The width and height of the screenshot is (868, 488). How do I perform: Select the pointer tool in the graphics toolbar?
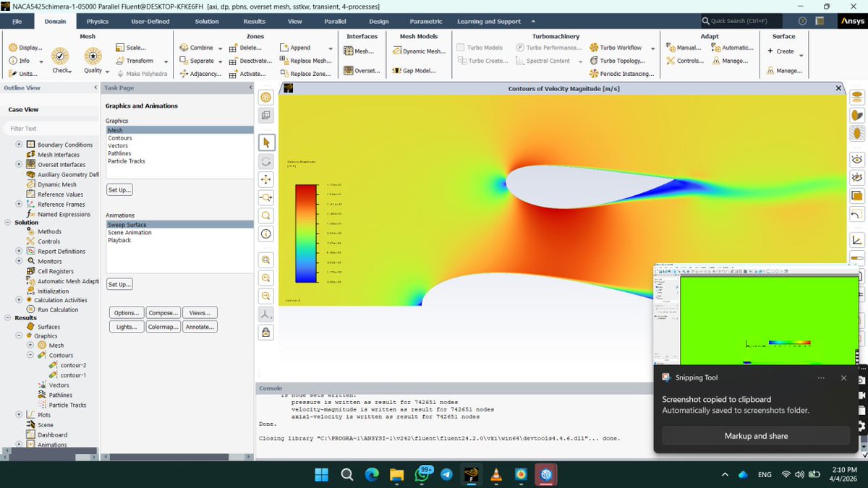[x=266, y=142]
